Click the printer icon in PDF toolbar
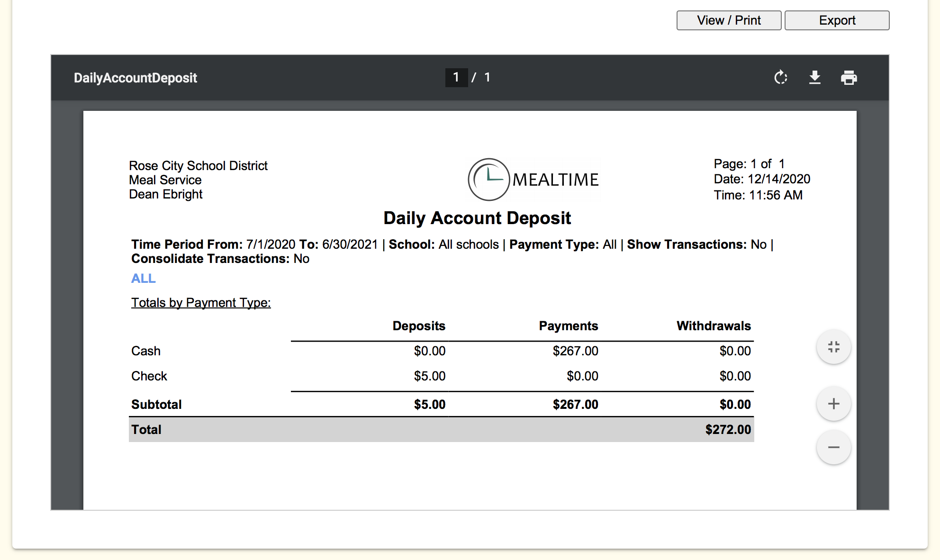940x560 pixels. point(849,77)
